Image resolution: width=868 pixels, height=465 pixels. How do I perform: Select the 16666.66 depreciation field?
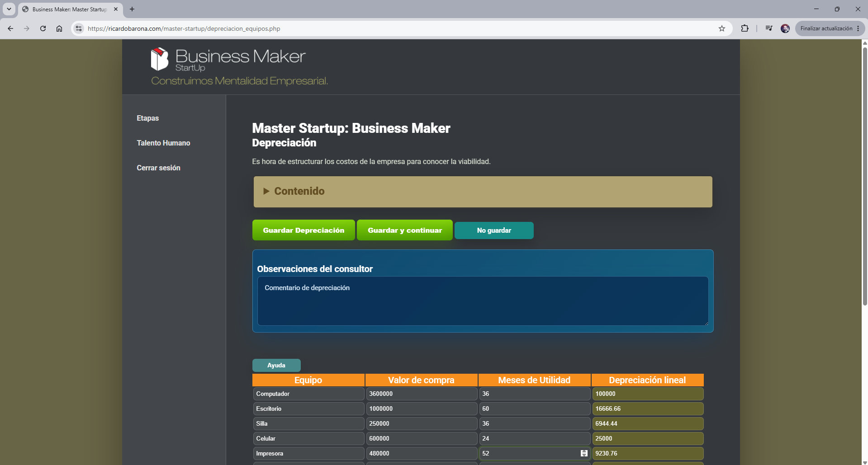pos(648,409)
